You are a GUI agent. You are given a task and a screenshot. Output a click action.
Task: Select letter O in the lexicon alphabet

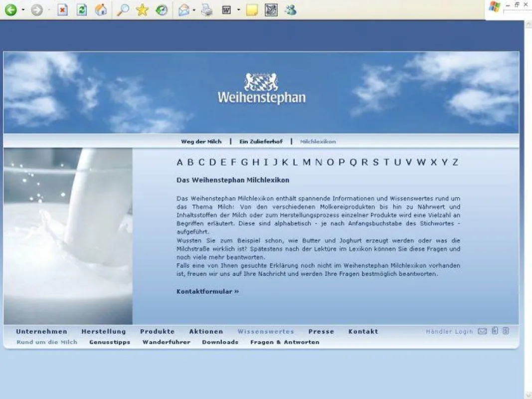pyautogui.click(x=330, y=162)
